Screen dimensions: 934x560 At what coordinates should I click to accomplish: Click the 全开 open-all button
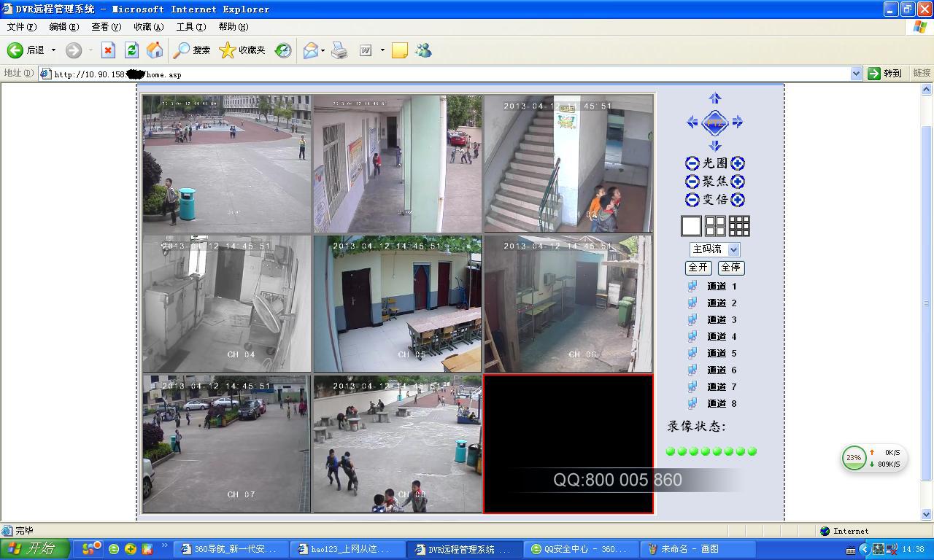coord(699,268)
